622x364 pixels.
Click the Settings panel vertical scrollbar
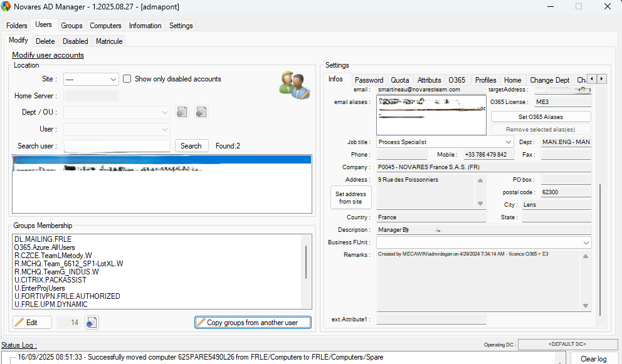point(600,251)
